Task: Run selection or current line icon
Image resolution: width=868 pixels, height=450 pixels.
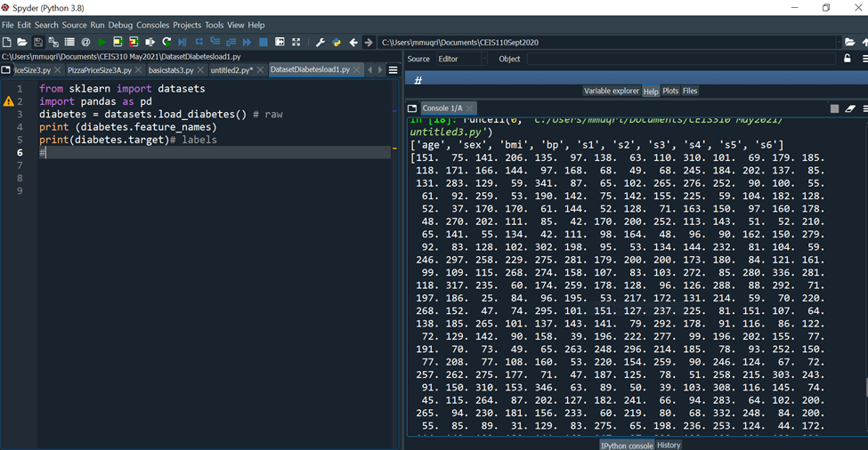Action: (x=150, y=42)
